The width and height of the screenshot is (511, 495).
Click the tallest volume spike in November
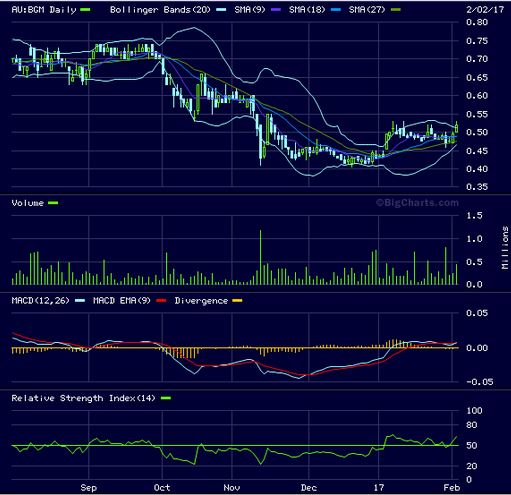pyautogui.click(x=260, y=257)
